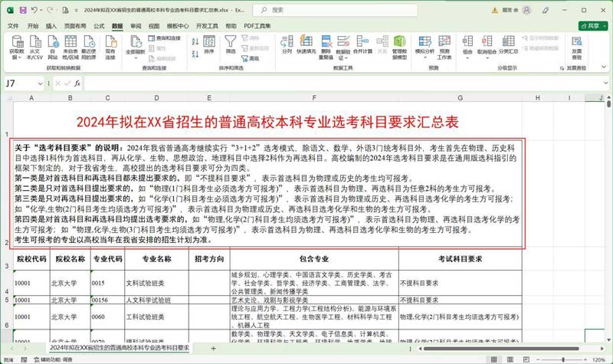Click the 分类汇总 (Subtotal) icon
This screenshot has width=613, height=364.
[x=508, y=41]
